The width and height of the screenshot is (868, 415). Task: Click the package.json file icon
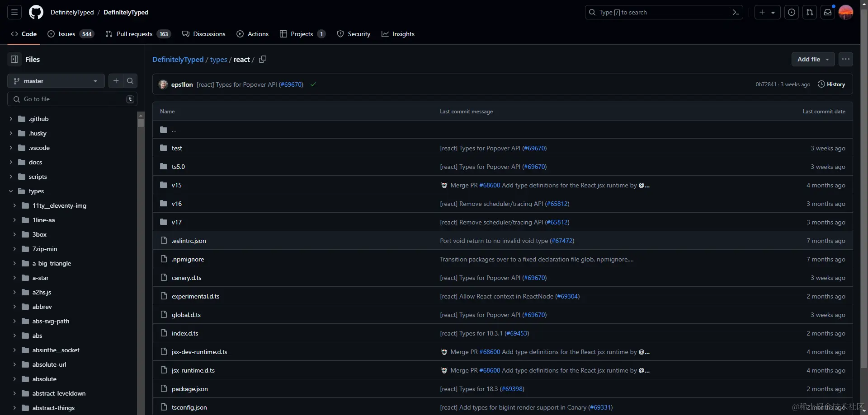(x=164, y=389)
